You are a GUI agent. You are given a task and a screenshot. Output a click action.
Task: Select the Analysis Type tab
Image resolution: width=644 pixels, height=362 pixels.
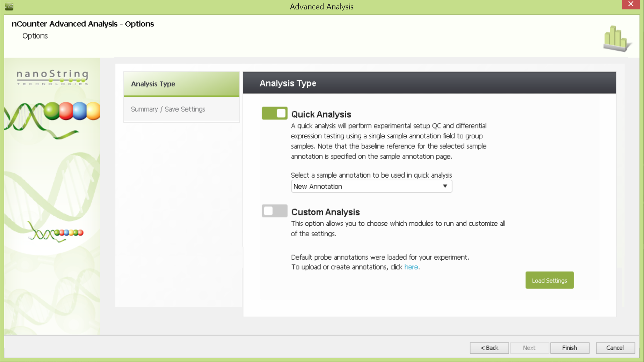(x=181, y=84)
